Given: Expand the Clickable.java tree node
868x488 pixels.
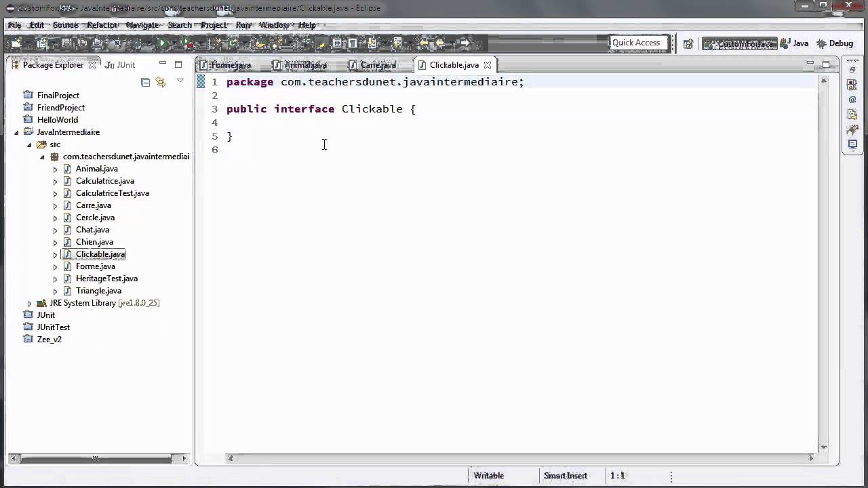Looking at the screenshot, I should coord(56,255).
